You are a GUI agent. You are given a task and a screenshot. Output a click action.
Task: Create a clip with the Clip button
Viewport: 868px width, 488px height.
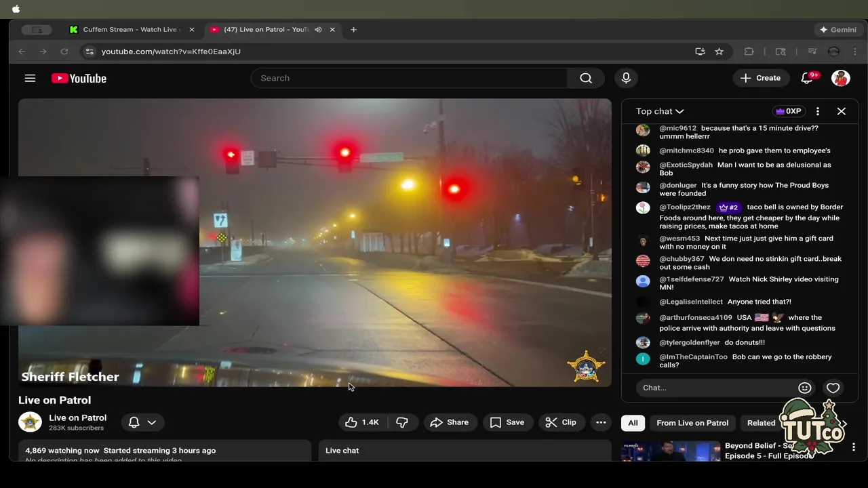point(561,422)
